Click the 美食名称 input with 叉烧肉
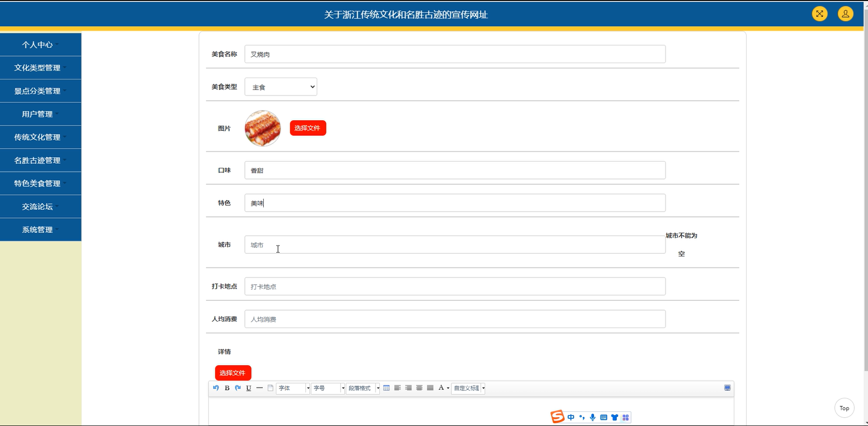This screenshot has width=868, height=426. tap(455, 54)
